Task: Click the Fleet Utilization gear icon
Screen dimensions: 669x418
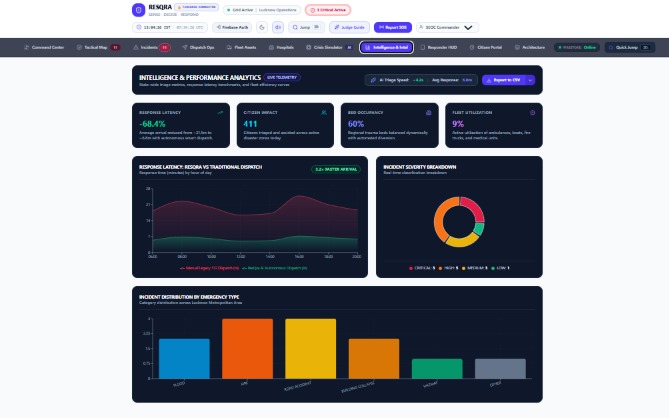Action: click(532, 113)
